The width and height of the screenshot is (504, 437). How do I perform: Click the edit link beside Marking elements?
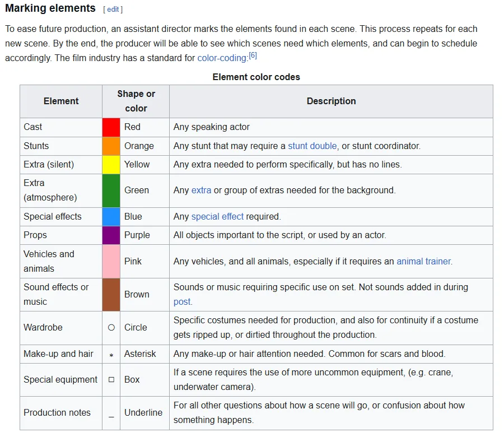(113, 10)
